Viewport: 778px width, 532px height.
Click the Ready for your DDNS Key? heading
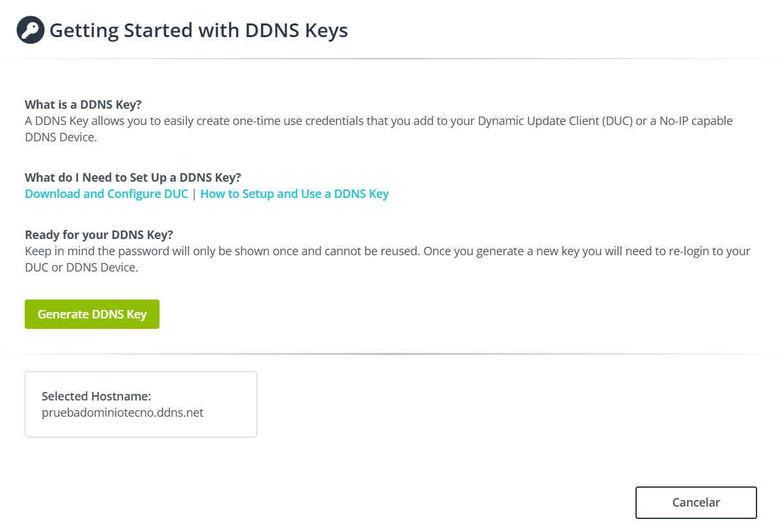(x=99, y=234)
